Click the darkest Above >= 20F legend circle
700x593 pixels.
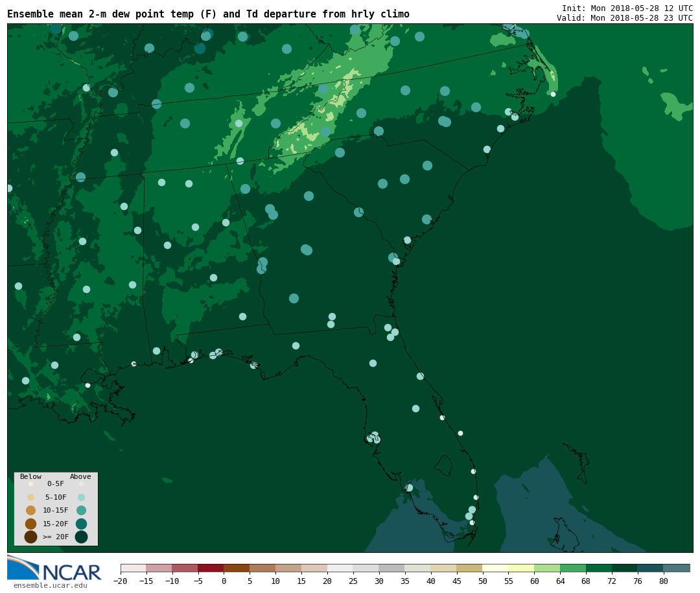[81, 537]
